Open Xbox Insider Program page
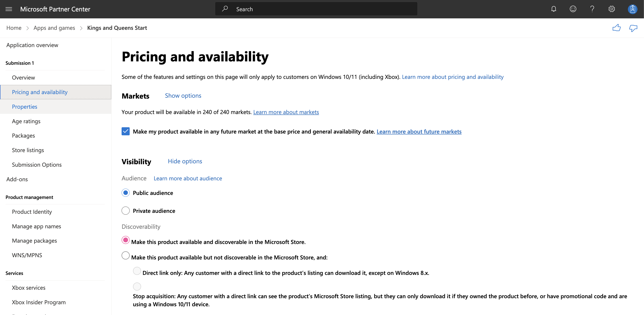Viewport: 644px width, 315px height. click(x=39, y=302)
